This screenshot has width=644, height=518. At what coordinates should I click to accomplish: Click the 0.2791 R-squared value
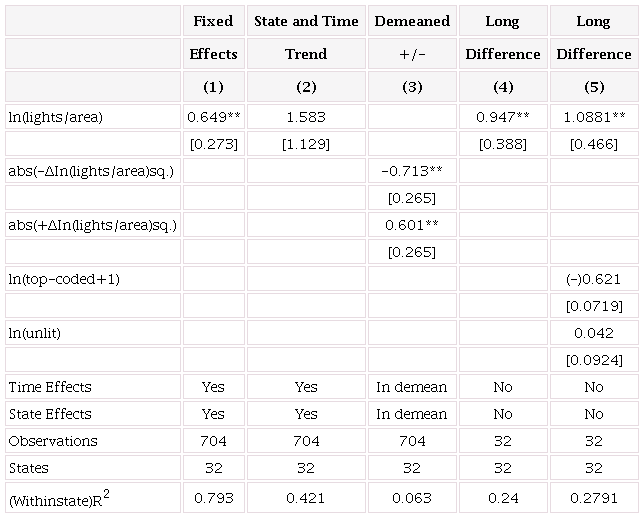(x=594, y=498)
